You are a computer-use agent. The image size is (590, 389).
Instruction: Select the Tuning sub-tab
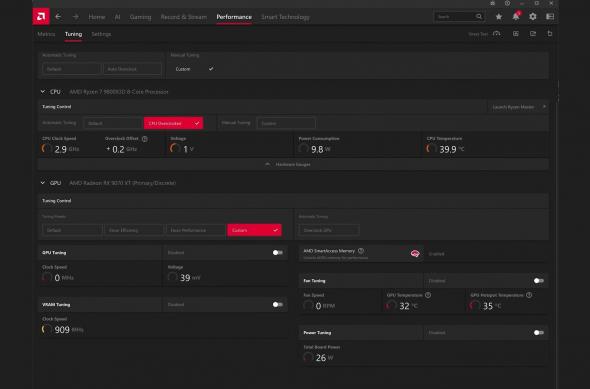pos(73,34)
